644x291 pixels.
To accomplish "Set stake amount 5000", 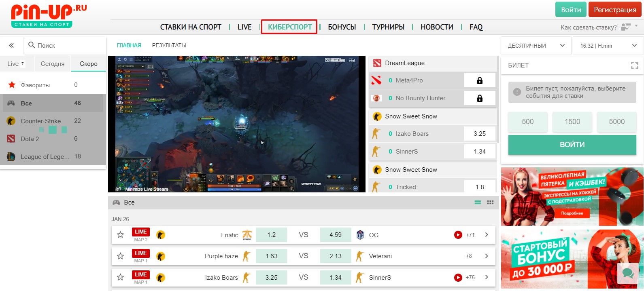I will tap(617, 122).
